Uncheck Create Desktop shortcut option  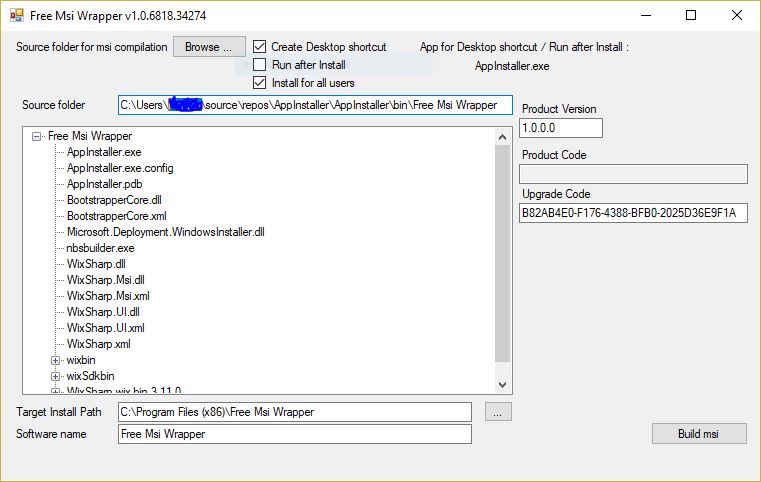tap(260, 47)
